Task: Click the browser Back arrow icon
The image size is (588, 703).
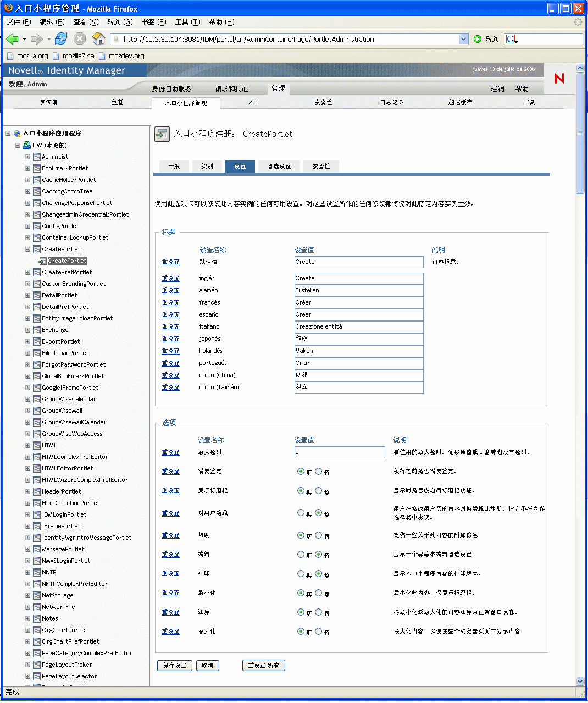Action: [x=12, y=39]
